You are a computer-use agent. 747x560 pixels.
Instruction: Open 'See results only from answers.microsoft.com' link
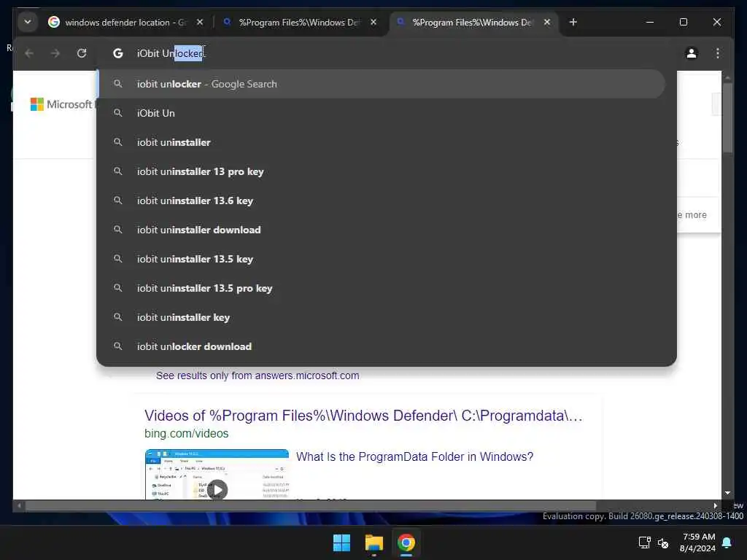258,376
